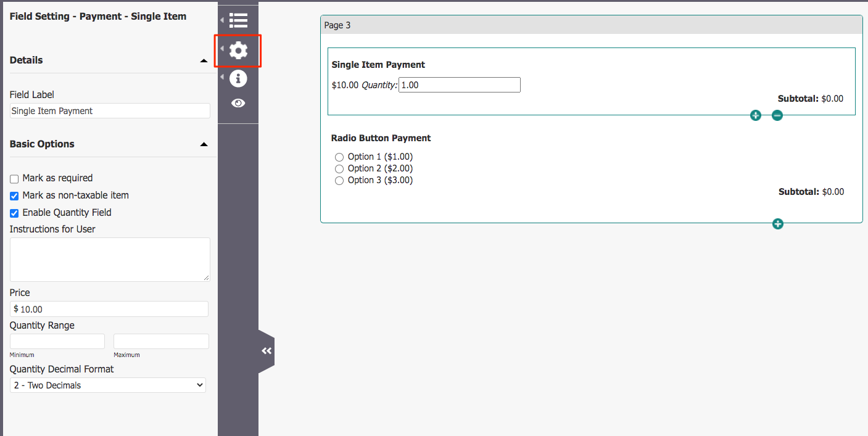
Task: Click the Price input field
Action: (109, 309)
